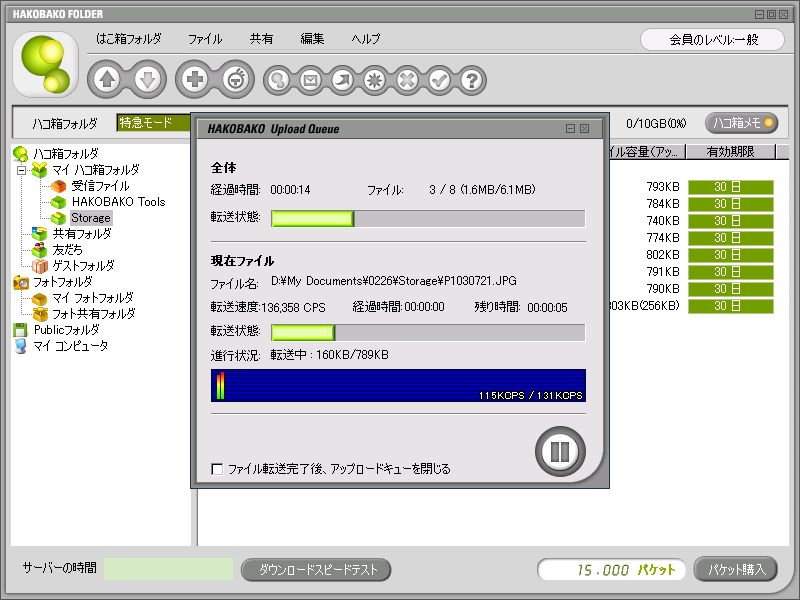Collapse the マイ ハコ箱フォルダ tree node
This screenshot has width=800, height=600.
tap(21, 170)
